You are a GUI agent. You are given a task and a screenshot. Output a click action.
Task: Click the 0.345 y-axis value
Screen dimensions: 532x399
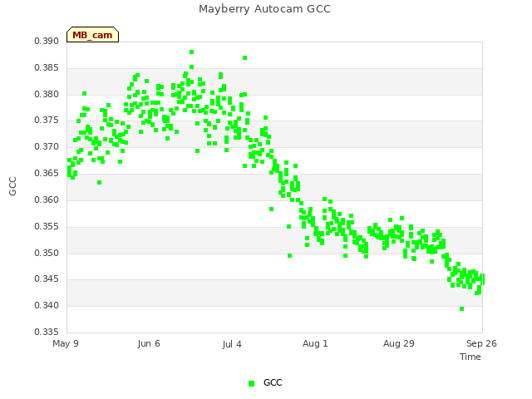click(x=47, y=279)
